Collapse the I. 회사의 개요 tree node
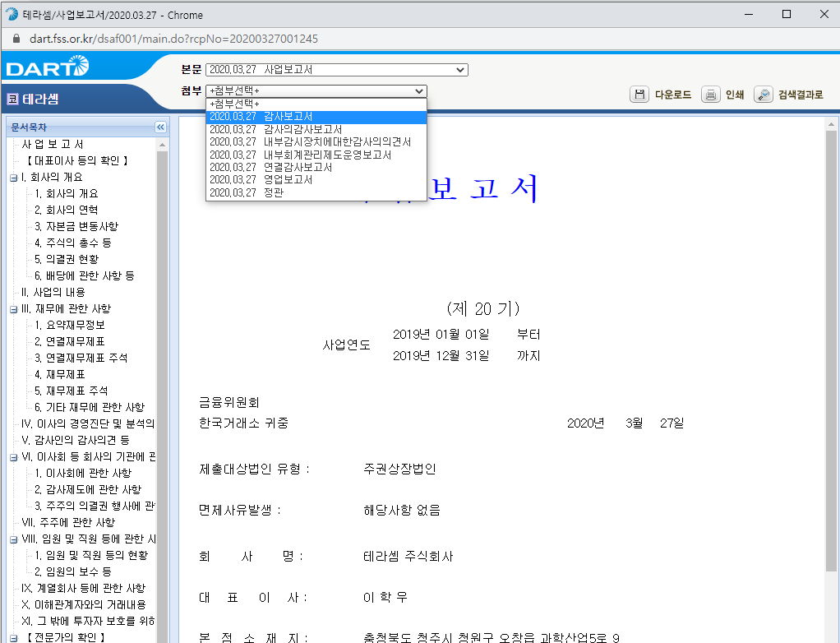840x643 pixels. 14,178
